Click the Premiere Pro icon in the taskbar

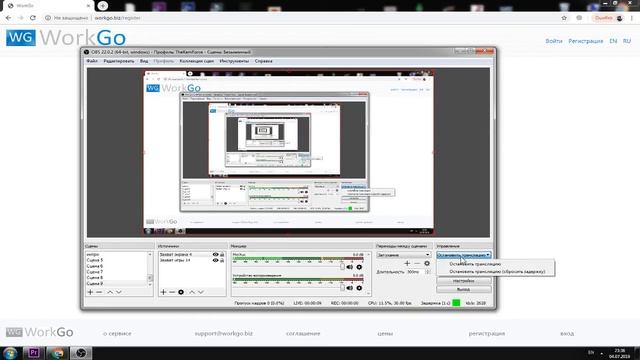[x=33, y=353]
